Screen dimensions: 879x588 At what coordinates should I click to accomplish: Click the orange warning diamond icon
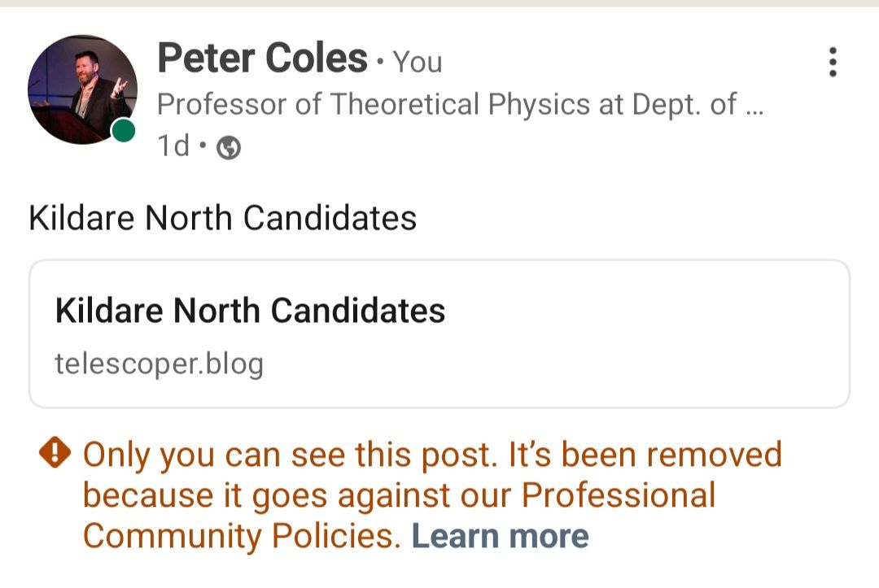(x=55, y=454)
